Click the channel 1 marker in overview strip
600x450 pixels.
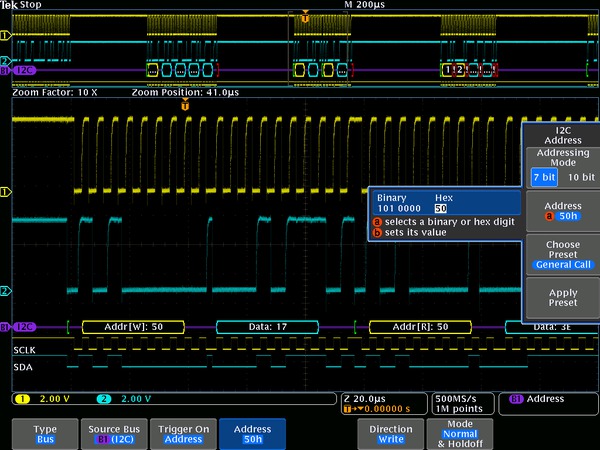5,35
